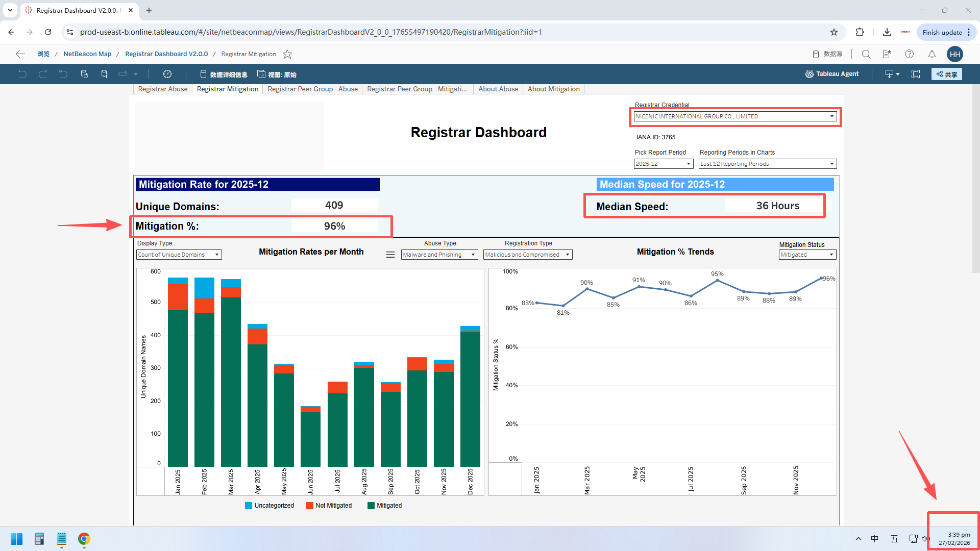The width and height of the screenshot is (980, 551).
Task: Open the download options icon
Action: coord(892,74)
